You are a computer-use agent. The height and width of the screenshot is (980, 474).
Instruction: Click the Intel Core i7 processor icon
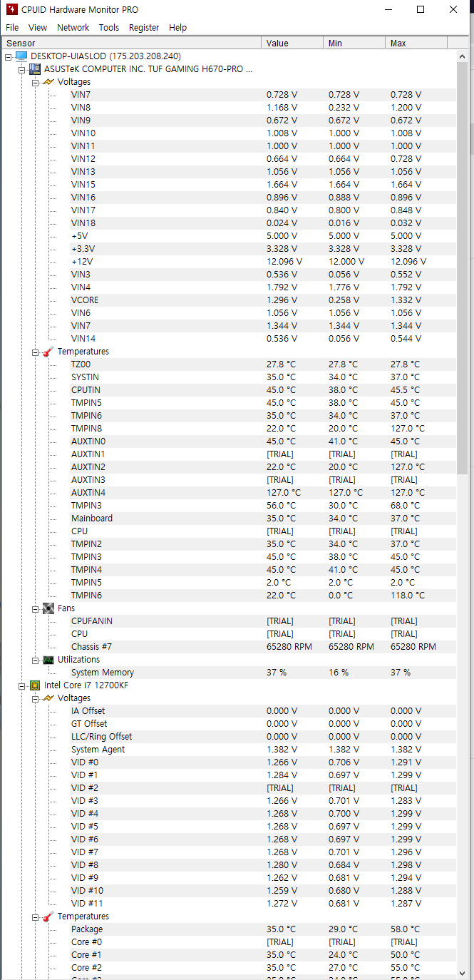[x=34, y=685]
